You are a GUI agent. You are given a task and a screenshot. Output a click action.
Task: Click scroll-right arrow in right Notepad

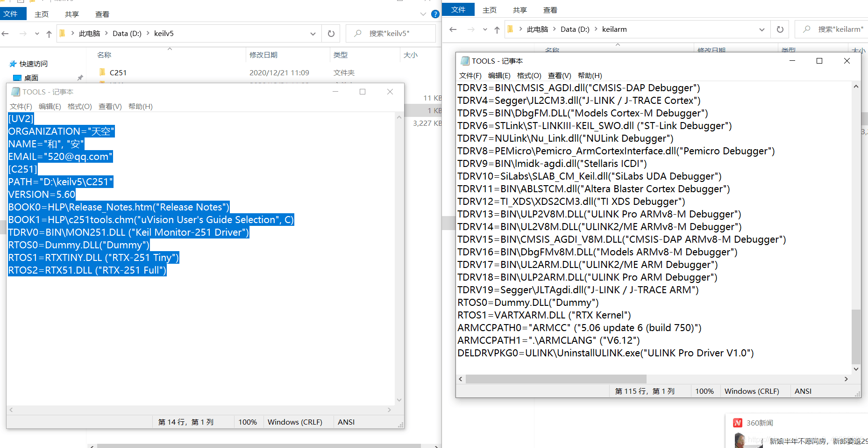[846, 379]
